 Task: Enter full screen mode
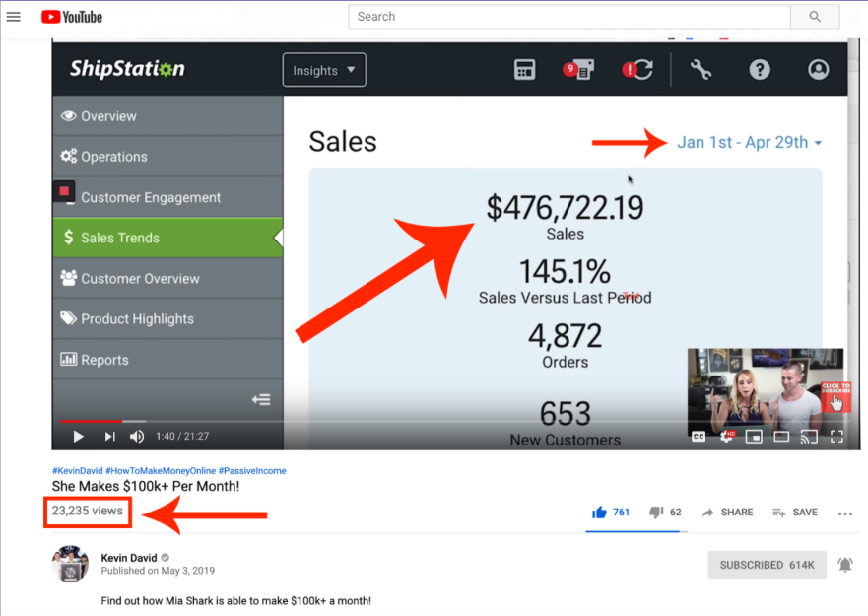(837, 437)
